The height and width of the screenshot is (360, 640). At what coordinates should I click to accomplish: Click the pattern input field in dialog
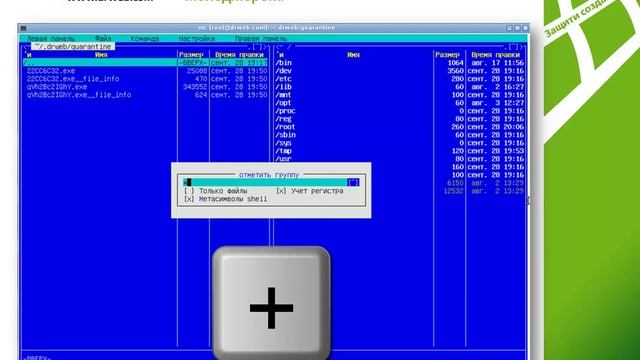click(265, 182)
